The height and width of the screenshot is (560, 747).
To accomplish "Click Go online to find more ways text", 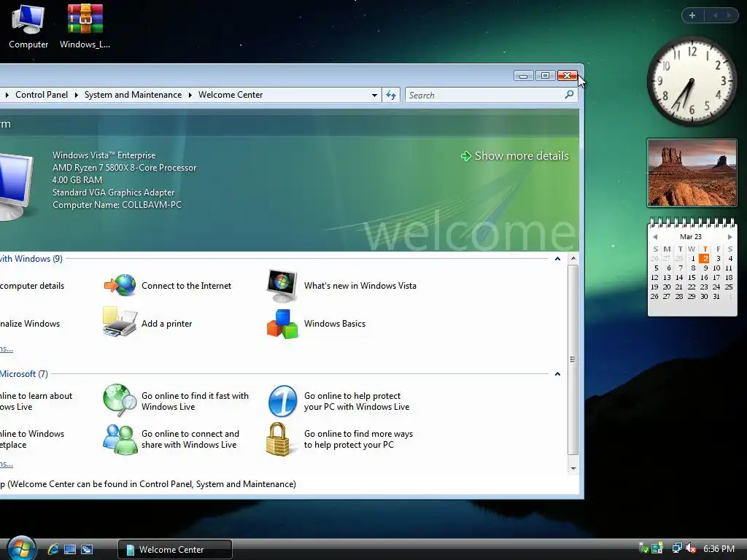I will [358, 439].
